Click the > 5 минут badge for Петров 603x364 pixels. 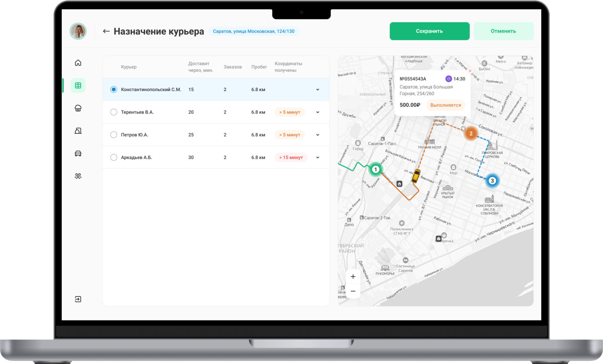click(x=290, y=135)
